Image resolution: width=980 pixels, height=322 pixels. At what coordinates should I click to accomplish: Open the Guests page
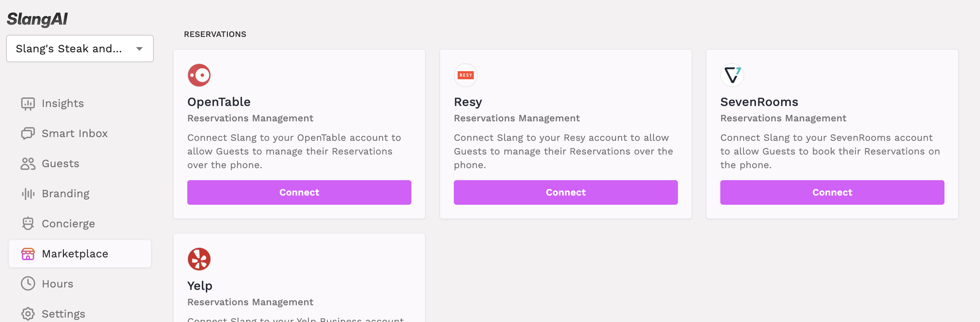tap(60, 164)
